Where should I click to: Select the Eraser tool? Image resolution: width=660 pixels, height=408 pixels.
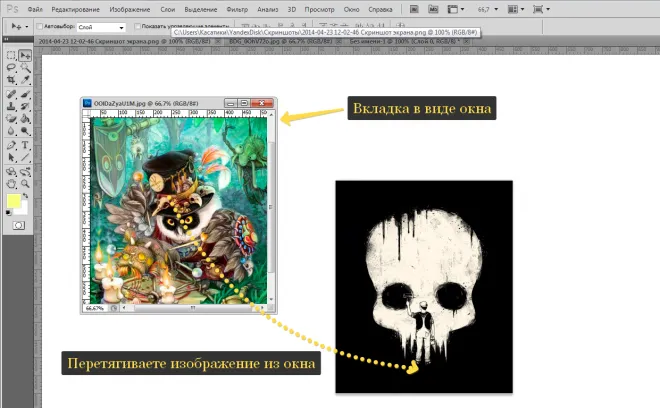11,119
